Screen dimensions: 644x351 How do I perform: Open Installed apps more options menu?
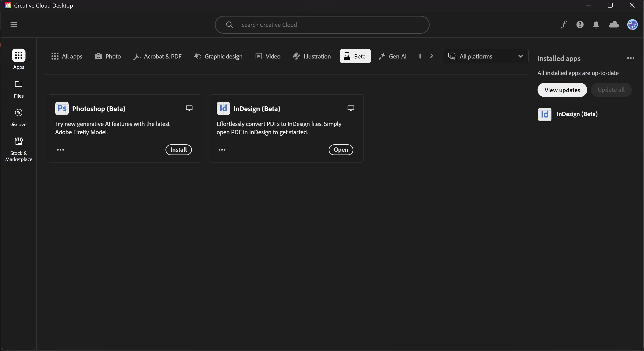pos(631,58)
